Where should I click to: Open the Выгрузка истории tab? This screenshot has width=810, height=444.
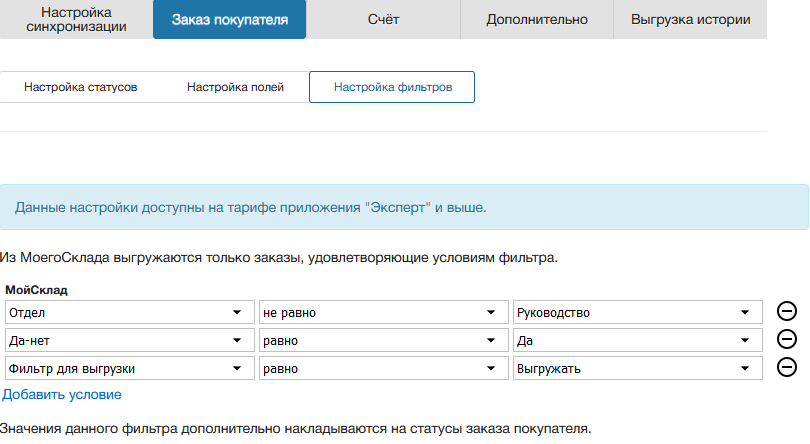click(691, 19)
